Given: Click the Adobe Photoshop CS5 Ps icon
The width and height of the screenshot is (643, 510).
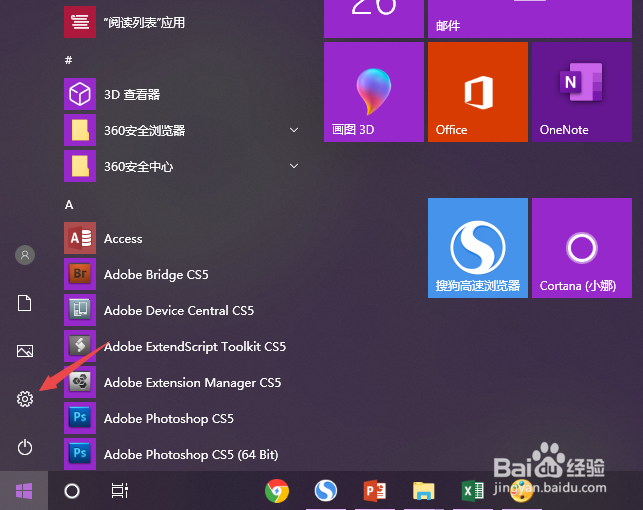Looking at the screenshot, I should [80, 418].
